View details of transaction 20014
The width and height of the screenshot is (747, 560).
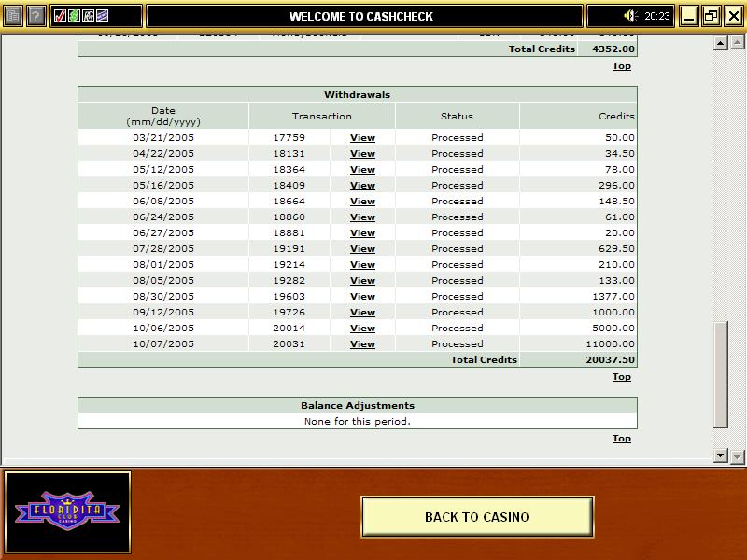click(362, 329)
